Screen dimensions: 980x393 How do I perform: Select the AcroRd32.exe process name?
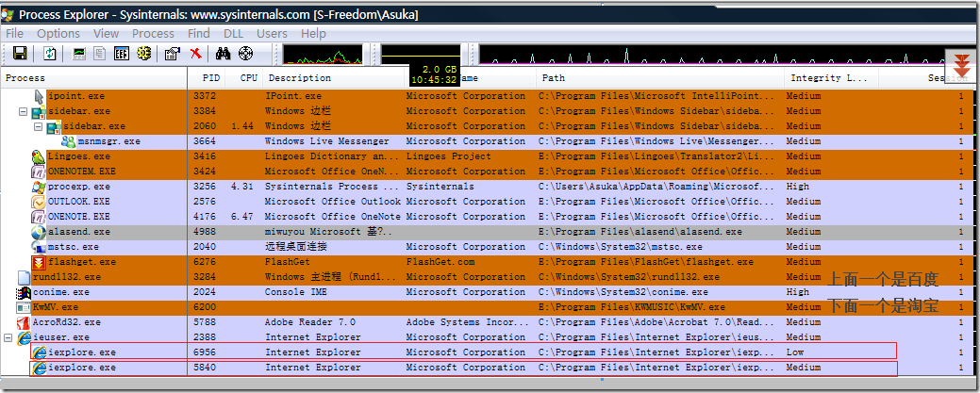click(x=67, y=322)
